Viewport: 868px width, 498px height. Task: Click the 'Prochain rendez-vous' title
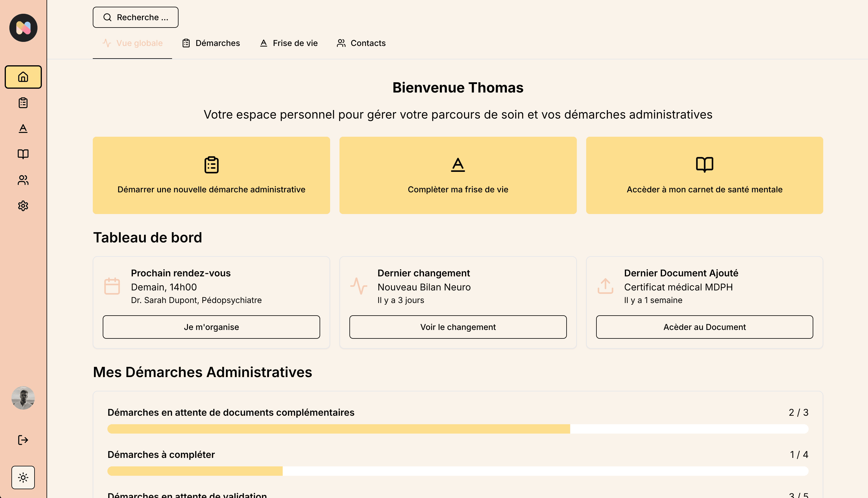(181, 273)
